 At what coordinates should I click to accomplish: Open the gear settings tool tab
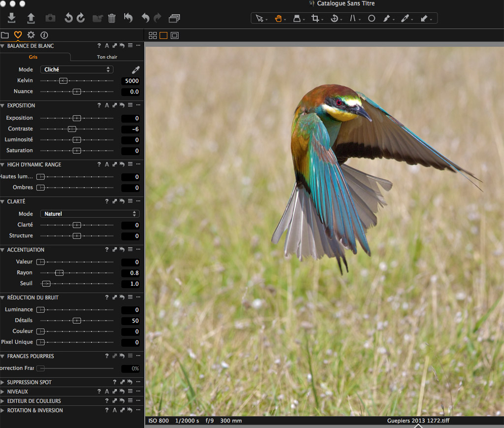coord(31,35)
